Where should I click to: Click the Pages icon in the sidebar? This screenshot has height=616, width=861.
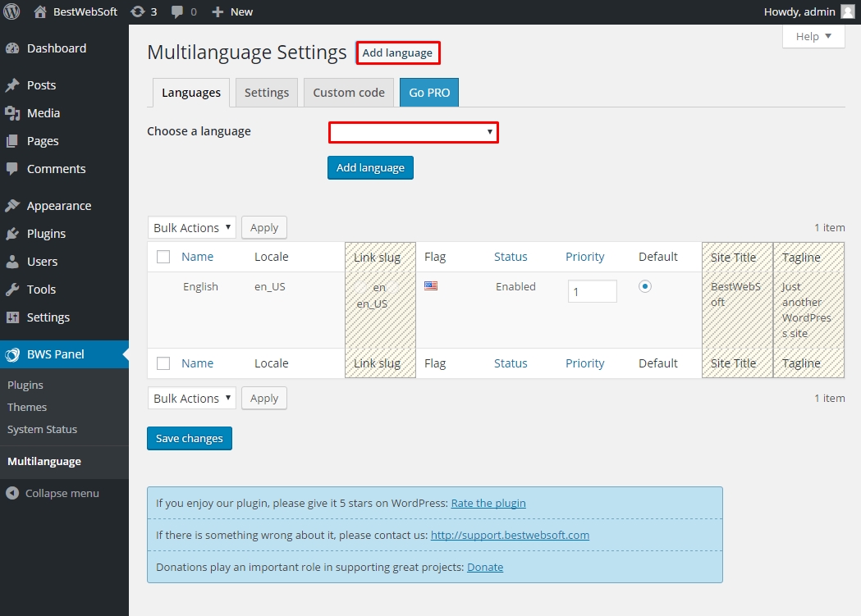12,141
